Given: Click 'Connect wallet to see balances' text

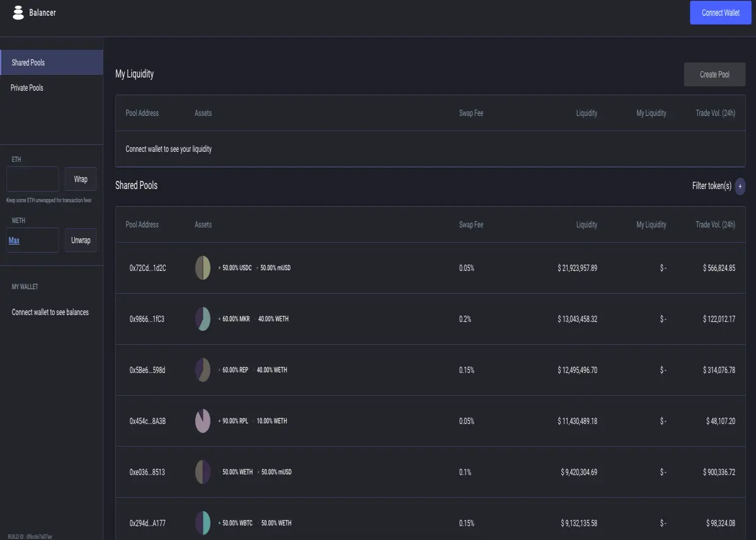Looking at the screenshot, I should coord(50,312).
